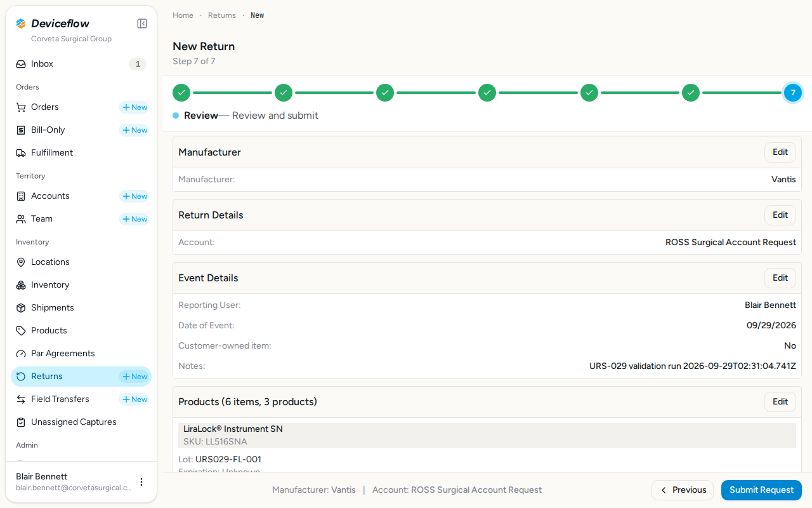This screenshot has width=812, height=508.
Task: Add new Bill-Only entry
Action: 134,130
